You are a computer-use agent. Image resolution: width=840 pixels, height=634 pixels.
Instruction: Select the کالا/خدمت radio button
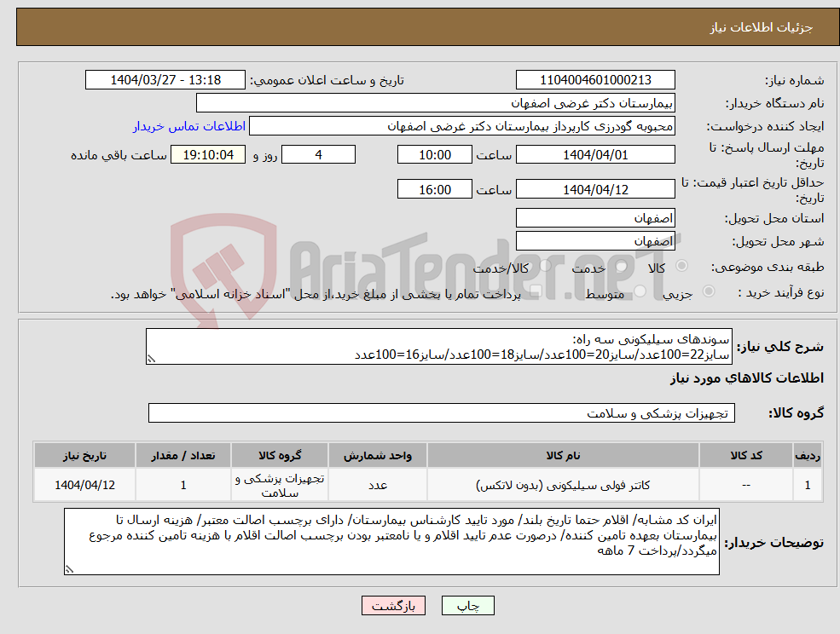[545, 266]
